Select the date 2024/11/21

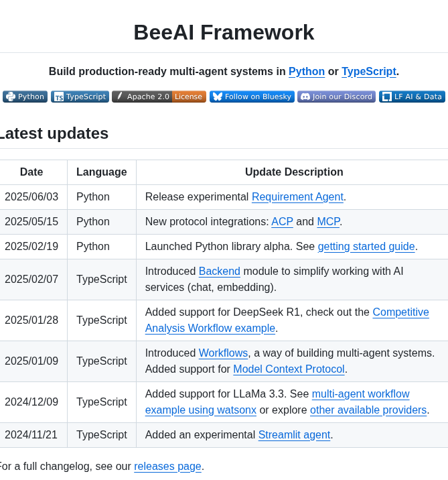click(31, 435)
